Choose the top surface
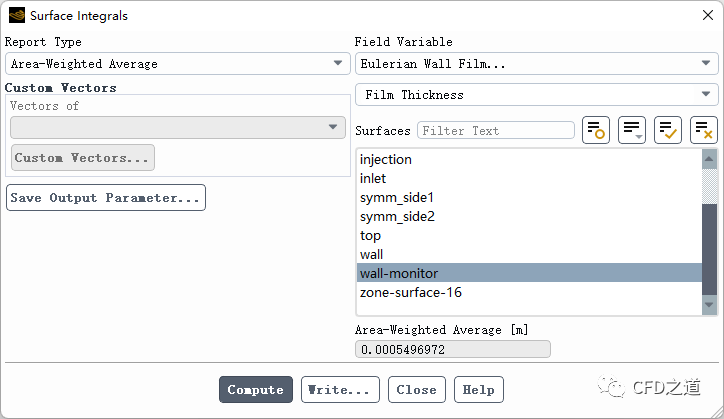Image resolution: width=724 pixels, height=419 pixels. click(370, 236)
